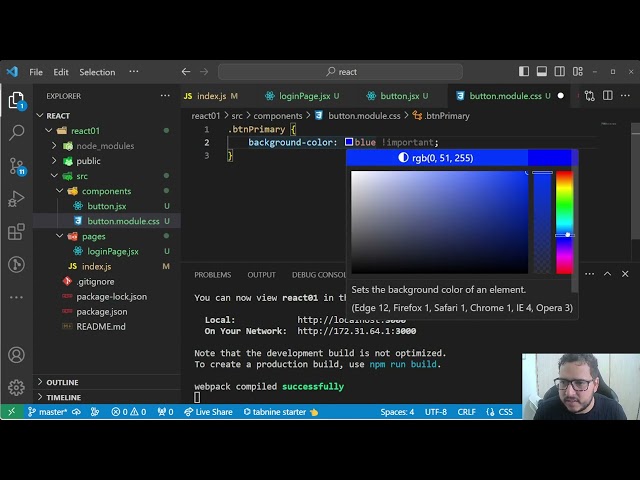
Task: Open the Accounts menu icon
Action: [16, 355]
